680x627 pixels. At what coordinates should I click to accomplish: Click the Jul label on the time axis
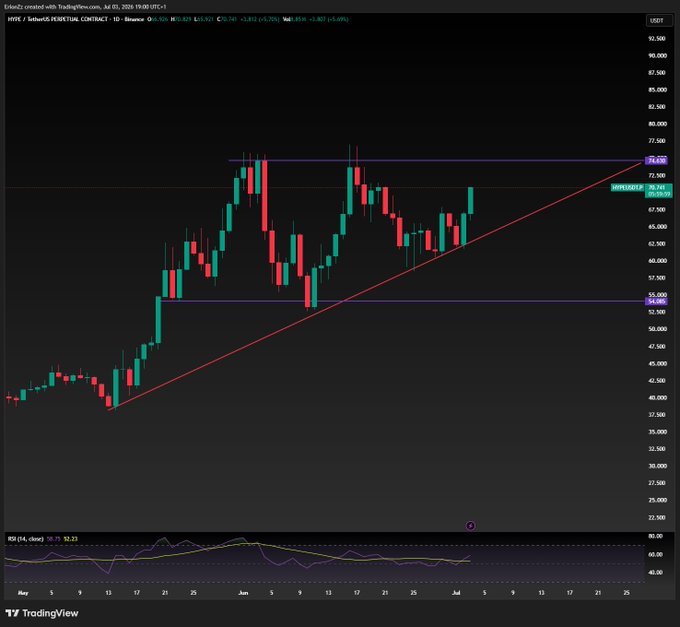pyautogui.click(x=456, y=593)
